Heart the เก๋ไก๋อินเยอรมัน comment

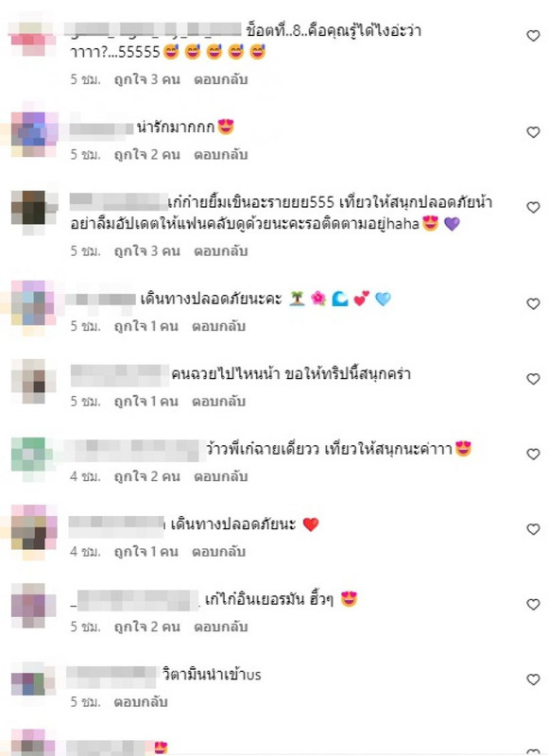pyautogui.click(x=533, y=605)
